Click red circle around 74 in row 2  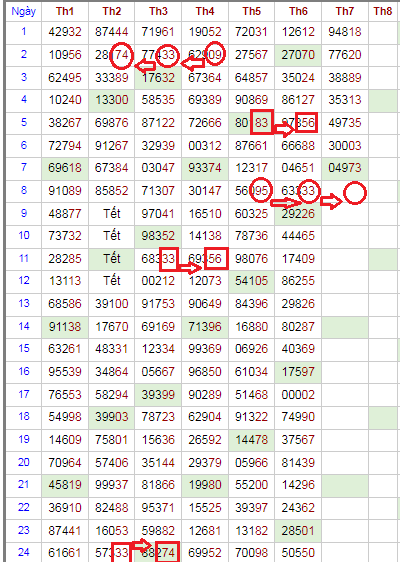pyautogui.click(x=122, y=55)
